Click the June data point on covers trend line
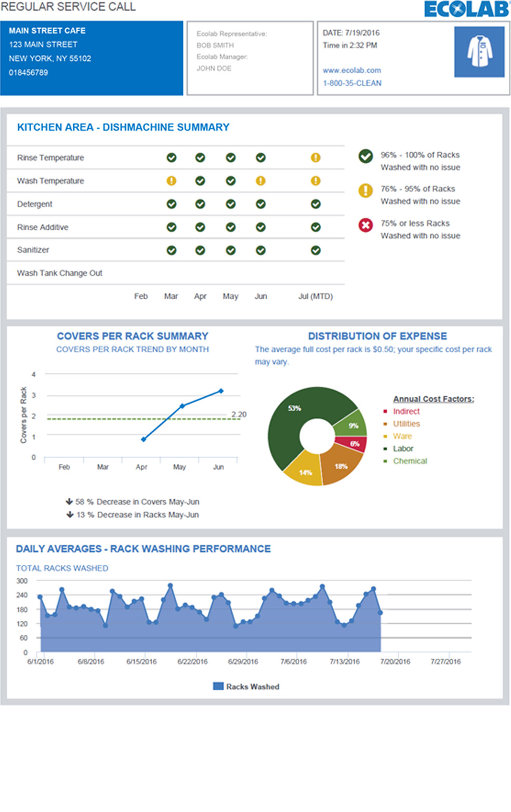Image resolution: width=511 pixels, height=812 pixels. coord(221,391)
